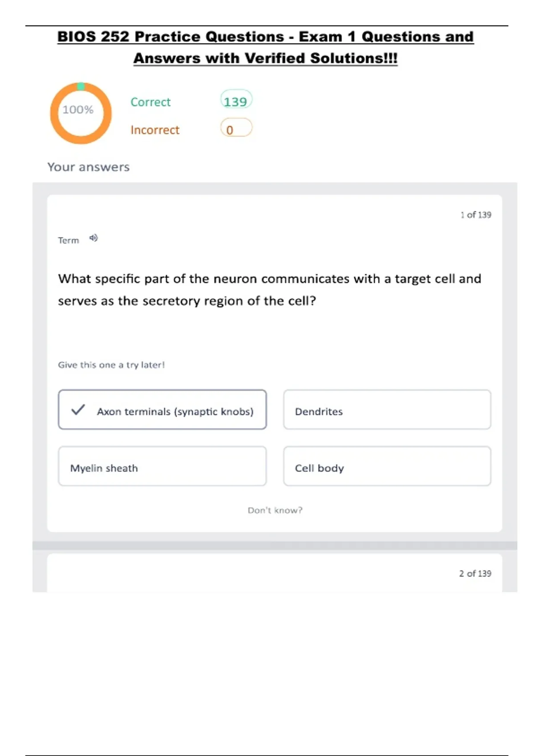
Task: Choose the Dendrites answer option
Action: [387, 410]
